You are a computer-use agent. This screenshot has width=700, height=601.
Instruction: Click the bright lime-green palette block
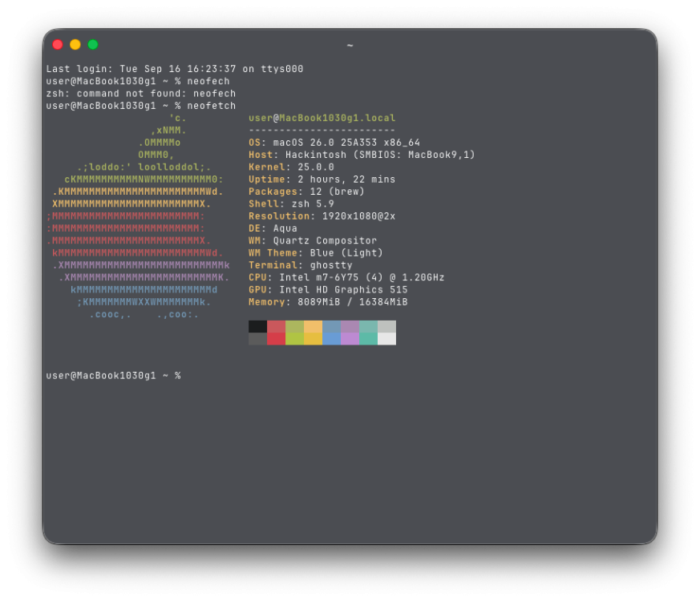click(x=294, y=339)
